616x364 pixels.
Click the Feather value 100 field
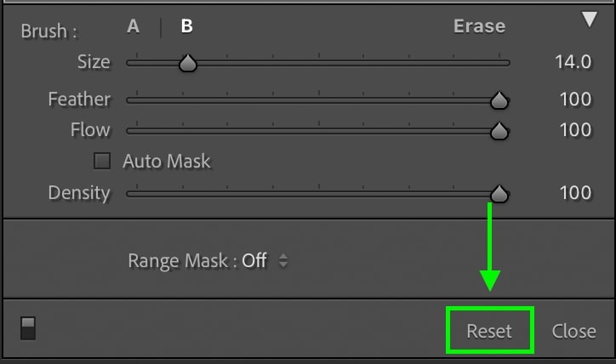click(575, 100)
